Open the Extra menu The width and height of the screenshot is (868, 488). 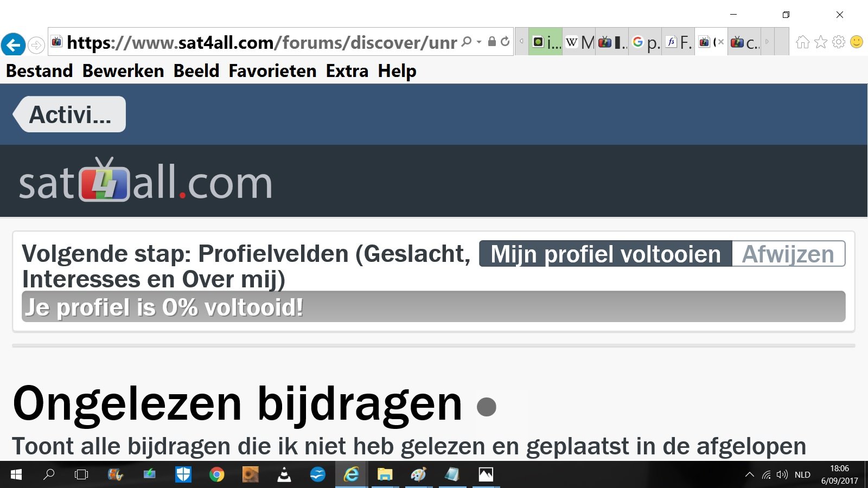pyautogui.click(x=347, y=71)
